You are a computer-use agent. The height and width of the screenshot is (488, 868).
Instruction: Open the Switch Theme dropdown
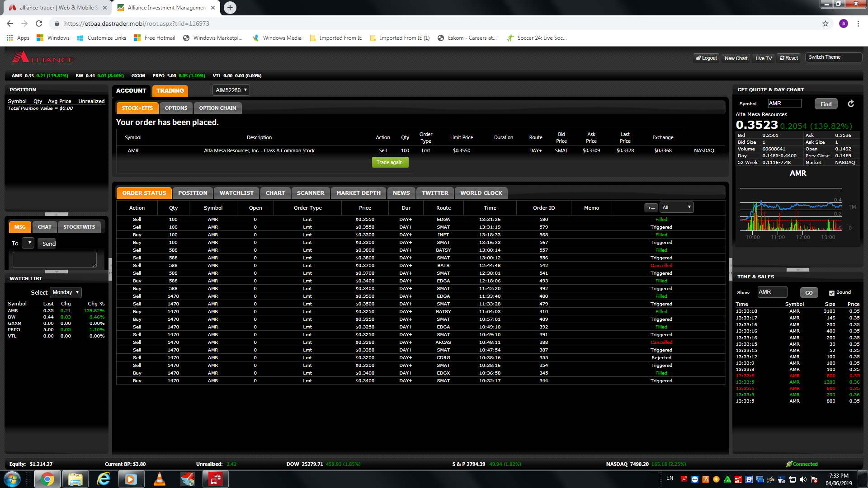tap(833, 57)
